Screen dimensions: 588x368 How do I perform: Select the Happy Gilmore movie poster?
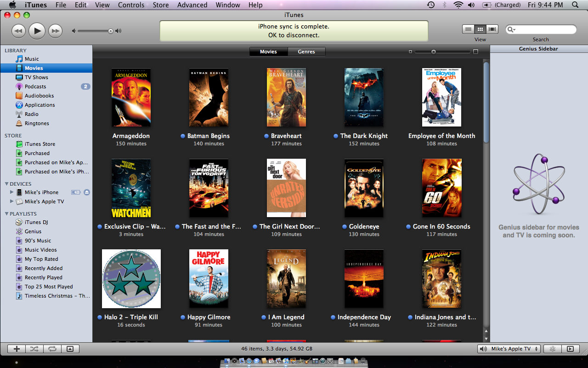pyautogui.click(x=209, y=278)
